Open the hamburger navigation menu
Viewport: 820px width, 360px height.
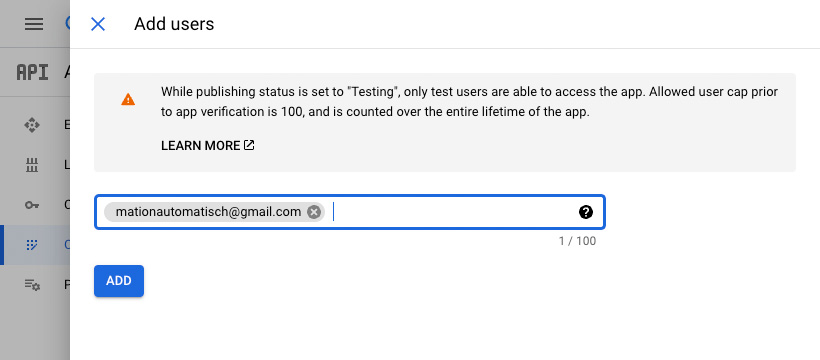pyautogui.click(x=34, y=24)
